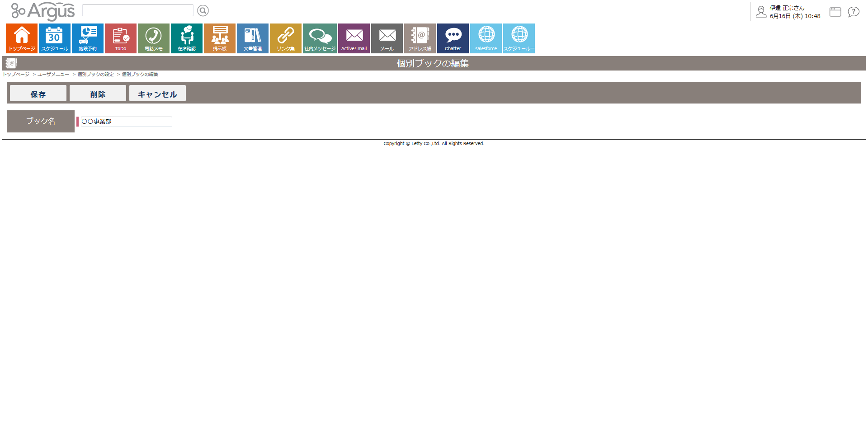Open the Chatter icon
This screenshot has width=868, height=438.
click(x=453, y=38)
